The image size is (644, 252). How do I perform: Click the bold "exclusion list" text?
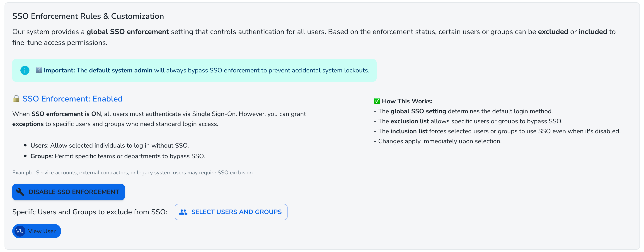[409, 121]
